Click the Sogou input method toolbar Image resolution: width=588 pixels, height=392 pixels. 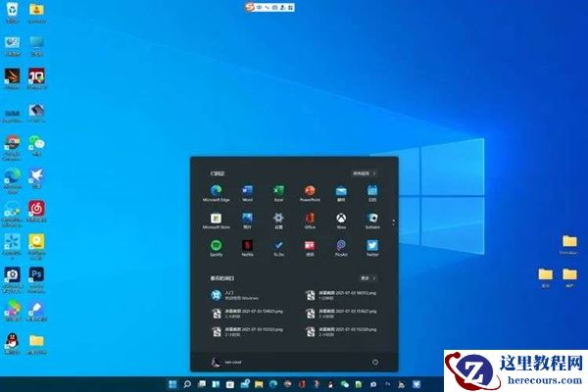269,7
